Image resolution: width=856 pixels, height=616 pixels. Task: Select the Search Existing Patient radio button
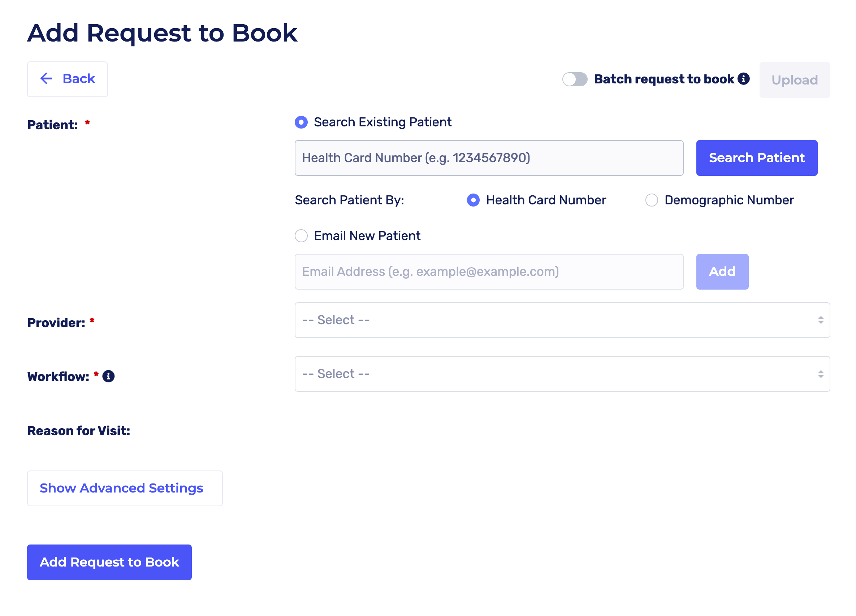[301, 122]
